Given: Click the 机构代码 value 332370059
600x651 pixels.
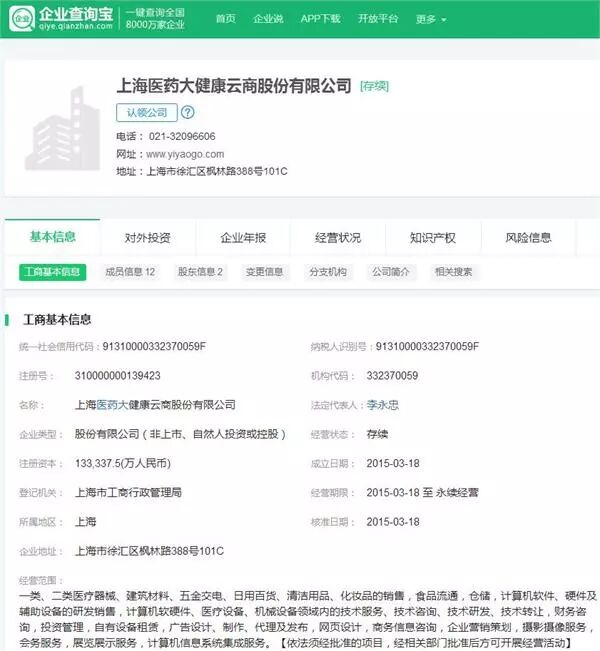Looking at the screenshot, I should (392, 376).
